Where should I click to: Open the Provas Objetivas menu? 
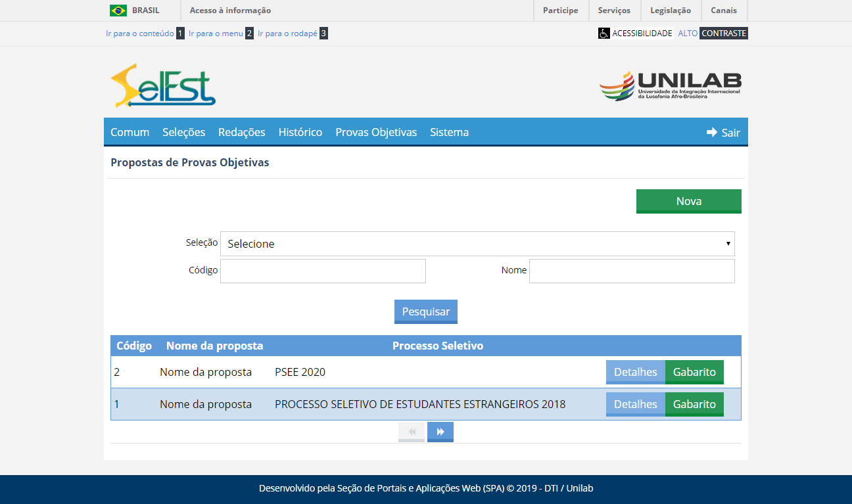376,132
